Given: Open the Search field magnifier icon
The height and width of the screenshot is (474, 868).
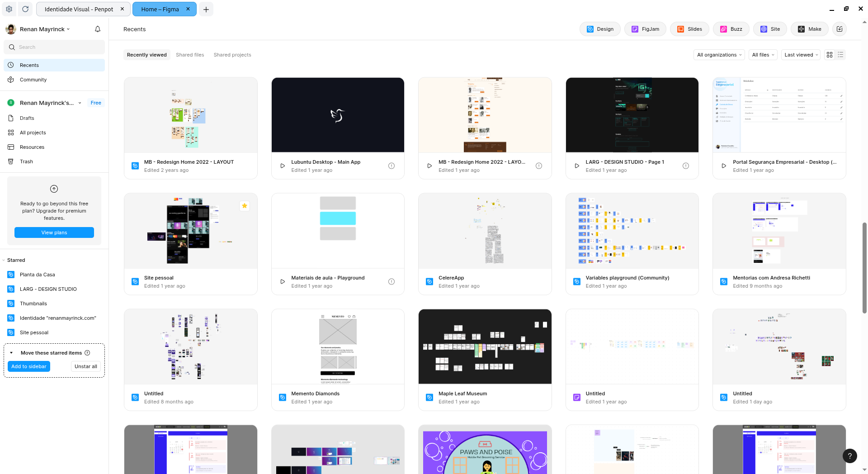Looking at the screenshot, I should [12, 47].
